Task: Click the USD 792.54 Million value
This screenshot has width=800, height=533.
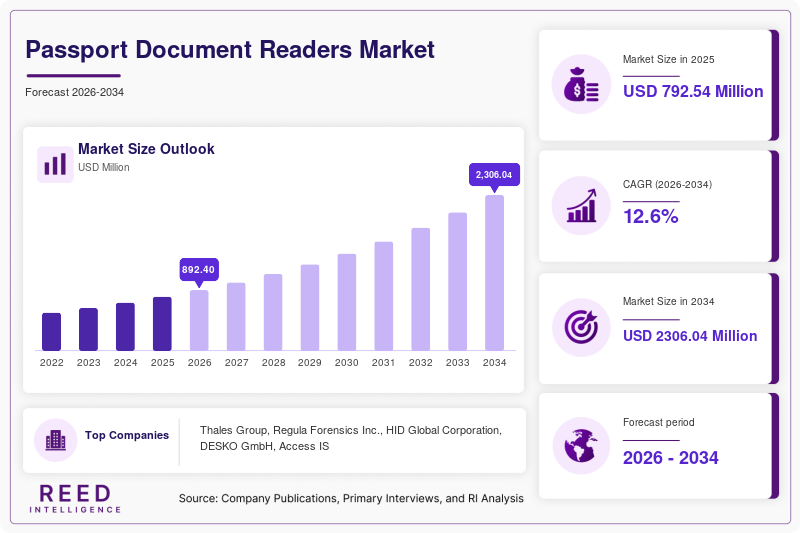Action: pos(693,91)
